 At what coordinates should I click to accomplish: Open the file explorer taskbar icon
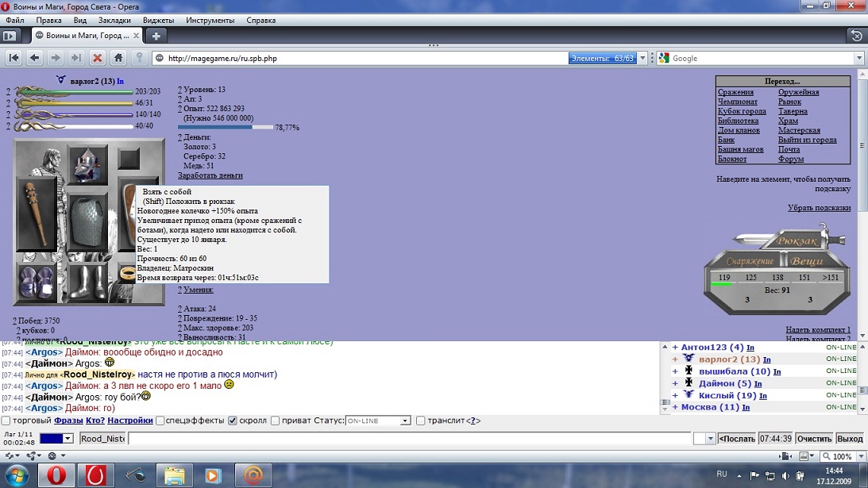[175, 475]
